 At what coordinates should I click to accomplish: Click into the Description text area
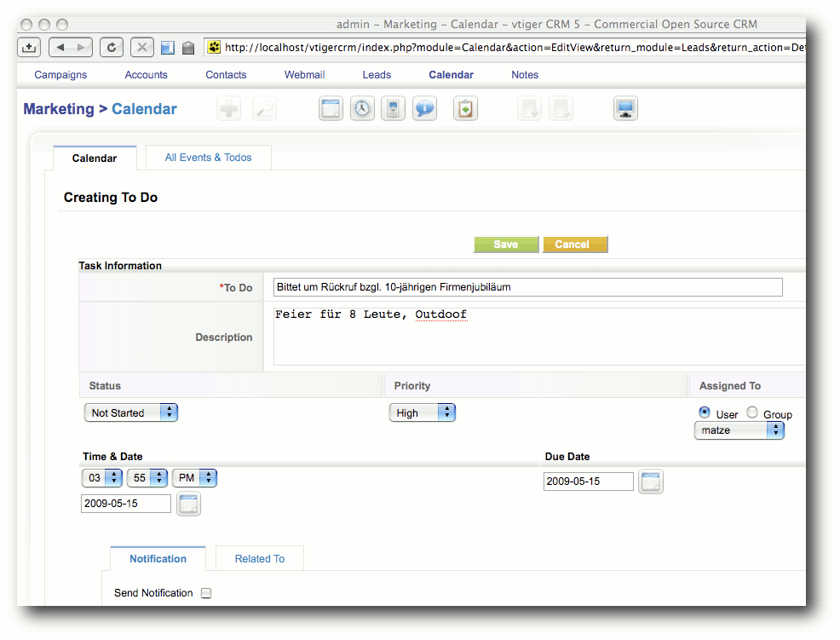pyautogui.click(x=539, y=337)
